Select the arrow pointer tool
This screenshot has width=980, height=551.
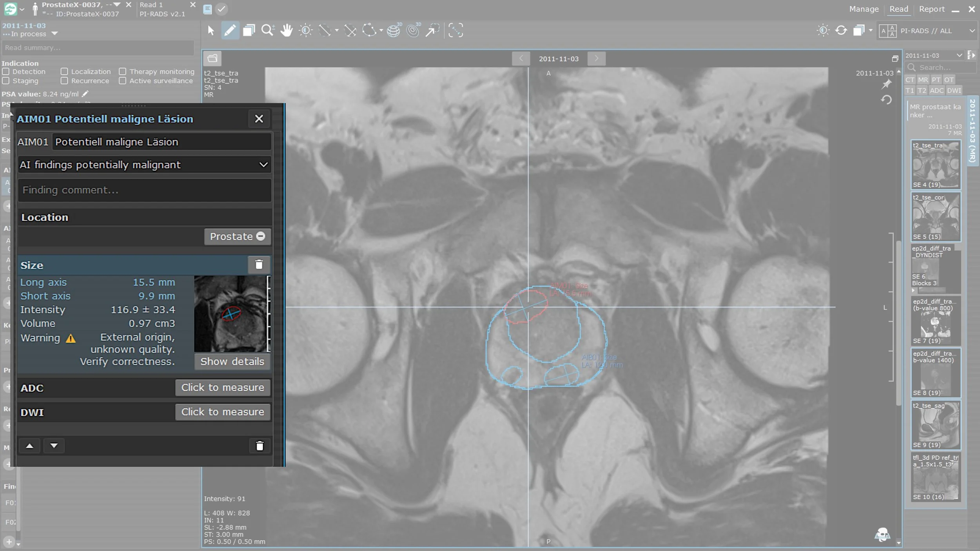coord(211,30)
